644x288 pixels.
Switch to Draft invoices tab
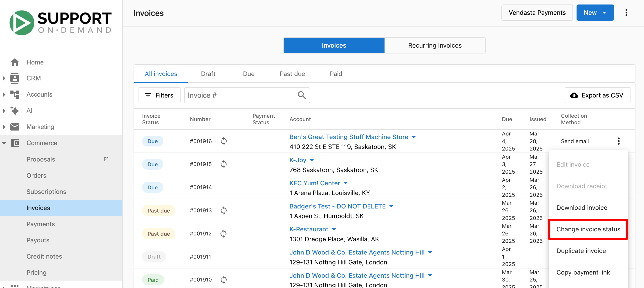(x=208, y=74)
